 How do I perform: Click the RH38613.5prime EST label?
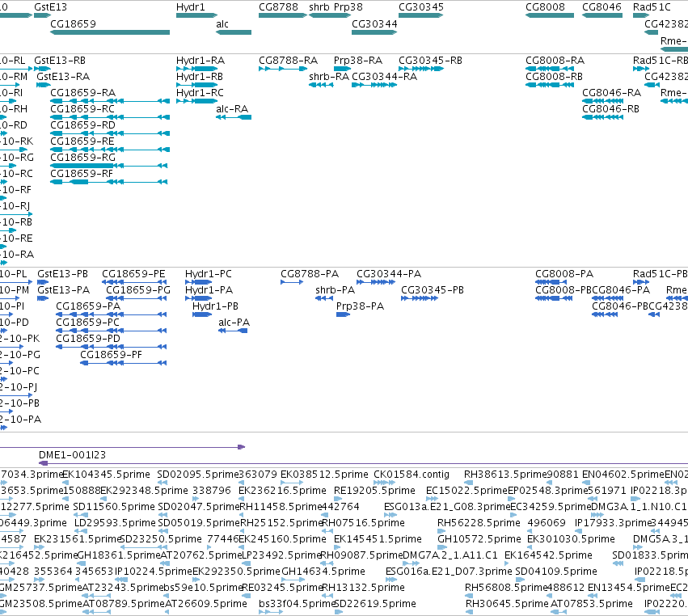point(506,475)
